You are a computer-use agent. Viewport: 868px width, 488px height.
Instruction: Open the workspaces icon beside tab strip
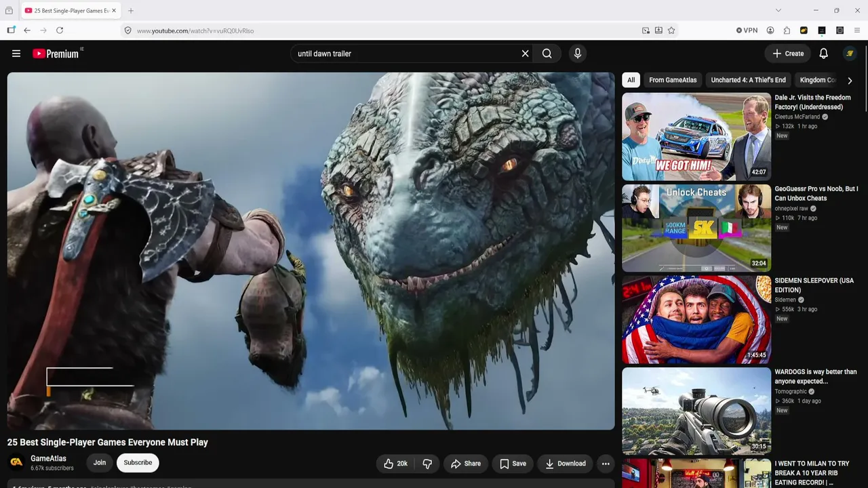pos(9,11)
